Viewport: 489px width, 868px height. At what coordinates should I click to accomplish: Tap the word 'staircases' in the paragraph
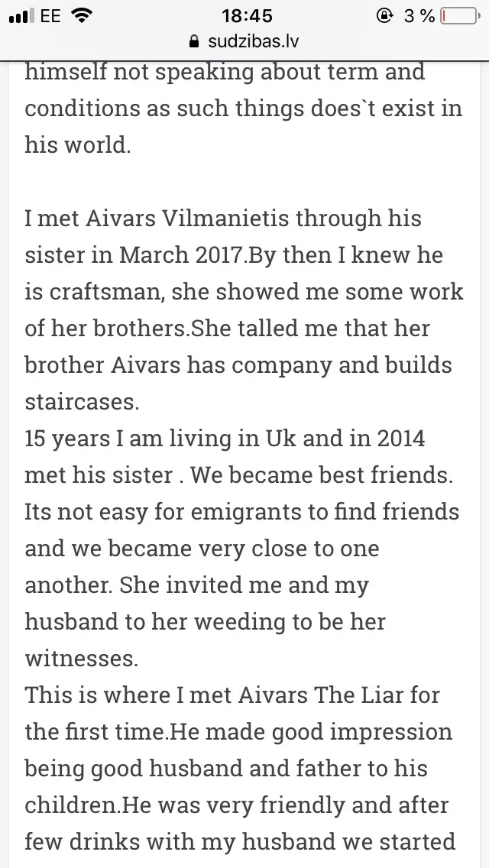point(79,401)
